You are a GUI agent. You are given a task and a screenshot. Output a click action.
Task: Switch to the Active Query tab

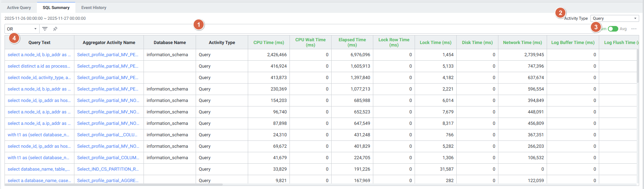click(19, 8)
